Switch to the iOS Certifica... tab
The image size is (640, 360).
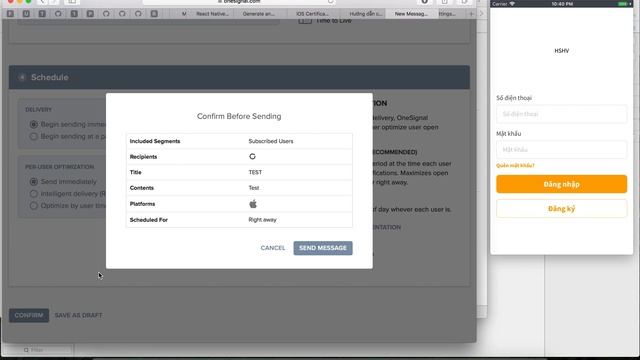(x=312, y=13)
